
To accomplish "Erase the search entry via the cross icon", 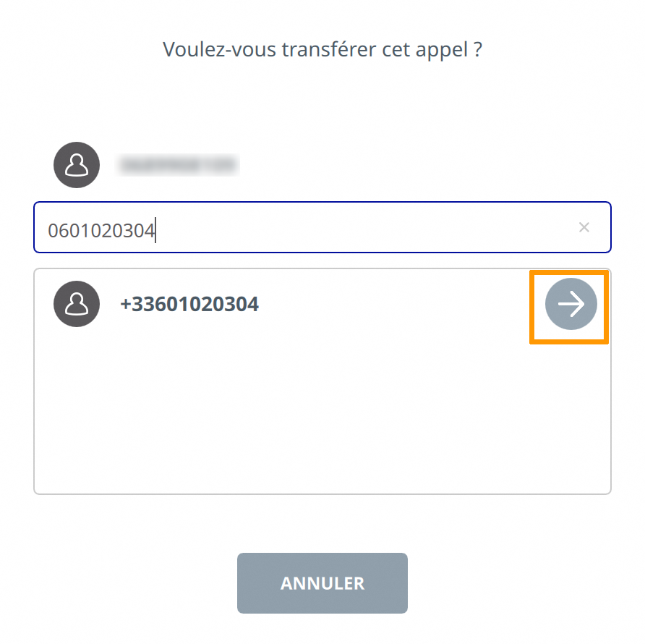I will click(584, 227).
